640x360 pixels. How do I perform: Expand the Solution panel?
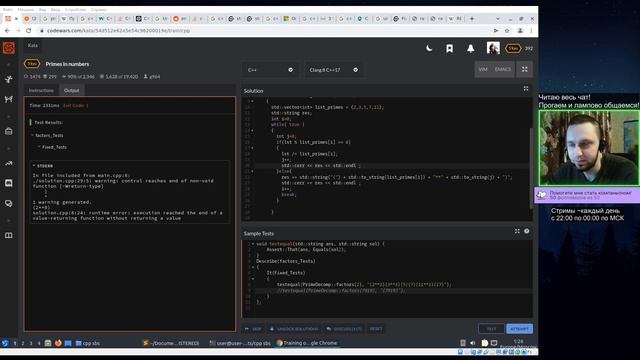coord(526,89)
